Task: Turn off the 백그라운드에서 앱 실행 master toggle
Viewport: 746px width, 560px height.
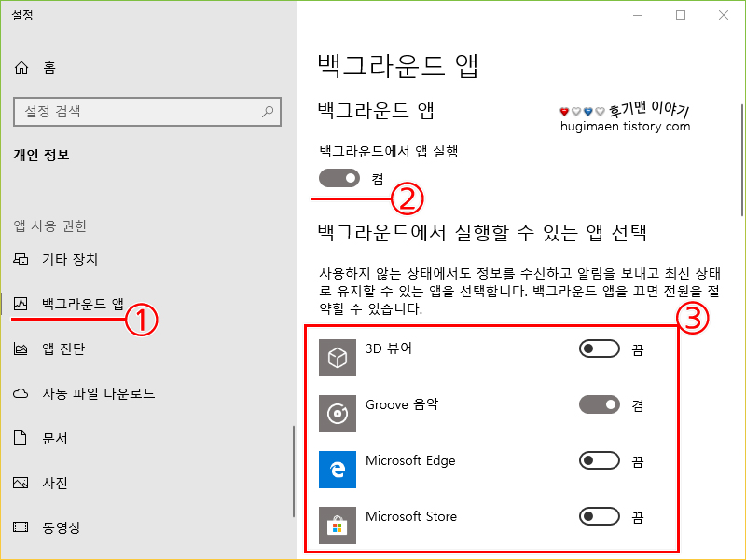Action: (x=339, y=178)
